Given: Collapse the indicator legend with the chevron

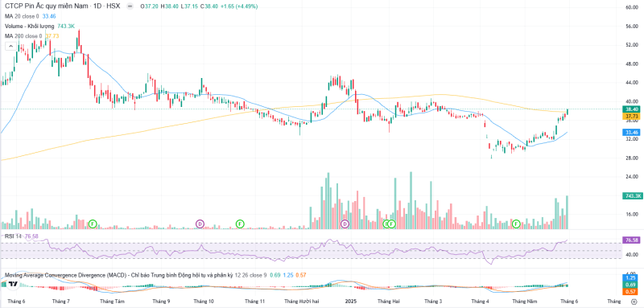Looking at the screenshot, I should (x=10, y=47).
